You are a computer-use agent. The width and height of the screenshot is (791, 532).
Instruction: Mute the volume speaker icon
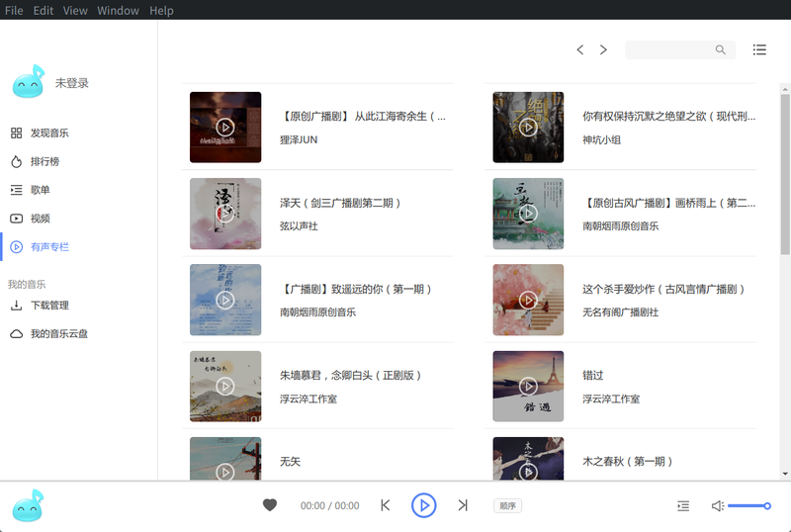[717, 505]
